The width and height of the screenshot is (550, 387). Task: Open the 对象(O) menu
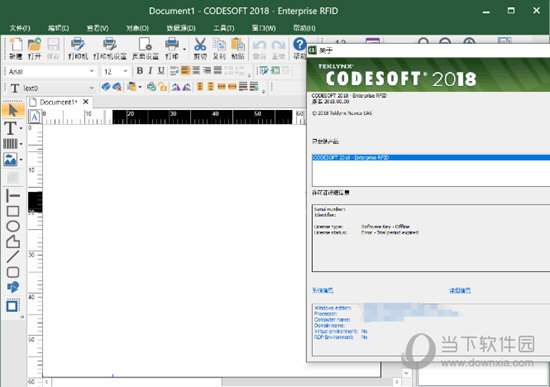coord(137,28)
